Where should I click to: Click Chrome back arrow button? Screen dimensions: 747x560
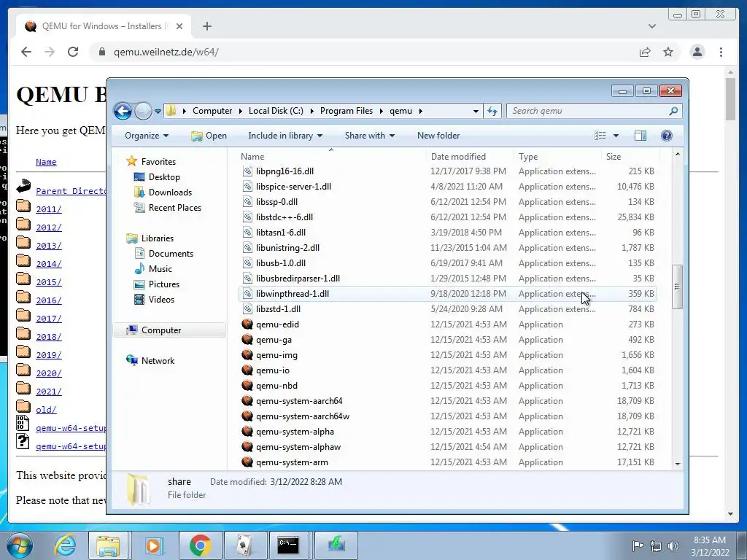[26, 52]
